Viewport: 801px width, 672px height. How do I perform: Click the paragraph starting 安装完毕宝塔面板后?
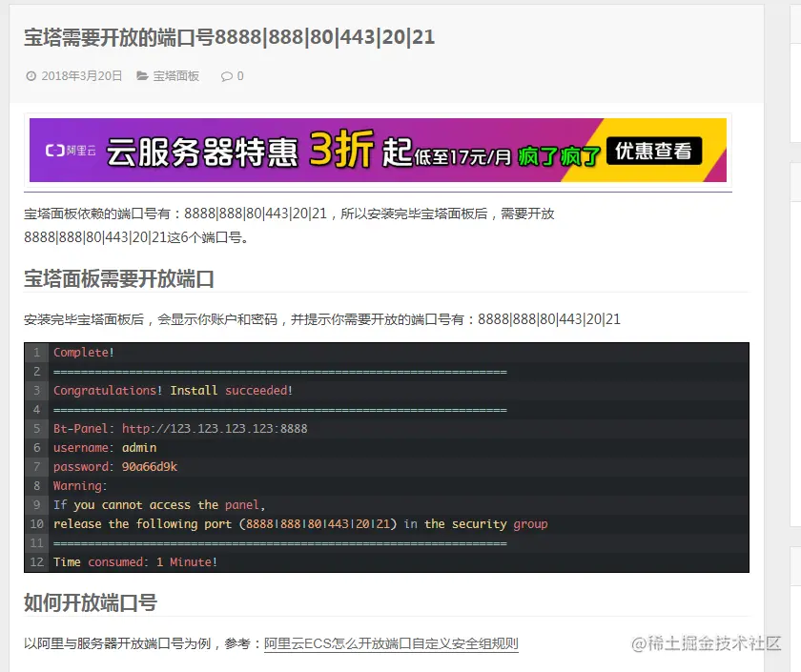pyautogui.click(x=322, y=319)
